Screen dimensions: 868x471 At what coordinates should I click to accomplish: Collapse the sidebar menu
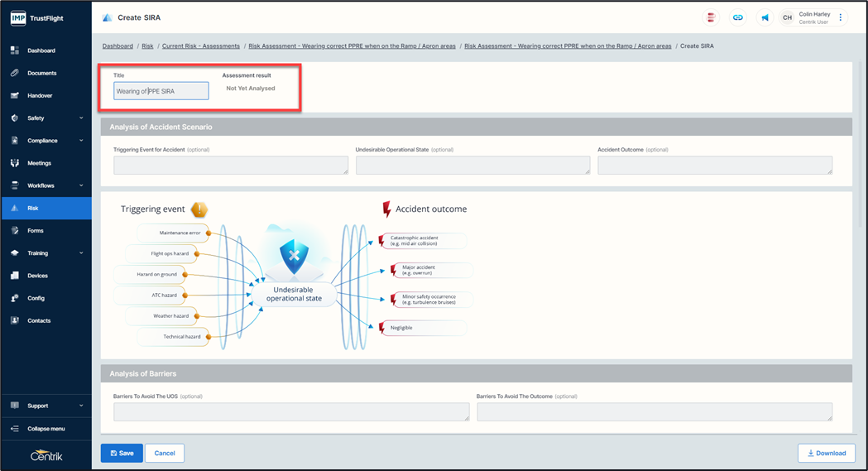(46, 429)
